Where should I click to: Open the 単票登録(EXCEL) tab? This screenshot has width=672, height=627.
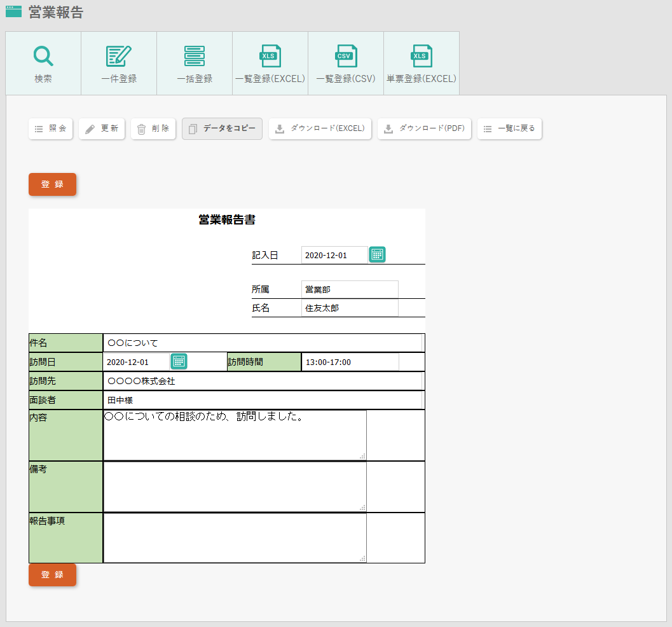pyautogui.click(x=422, y=63)
